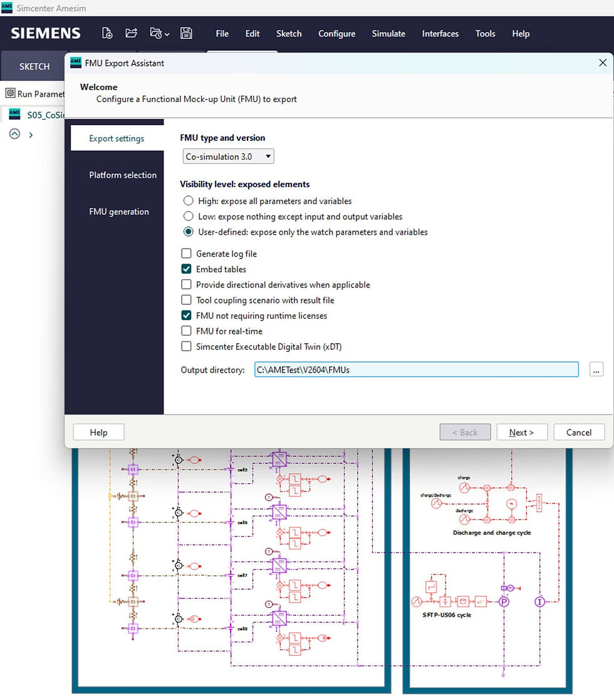Viewport: 614px width, 700px height.
Task: Open the Simulate menu
Action: (389, 33)
